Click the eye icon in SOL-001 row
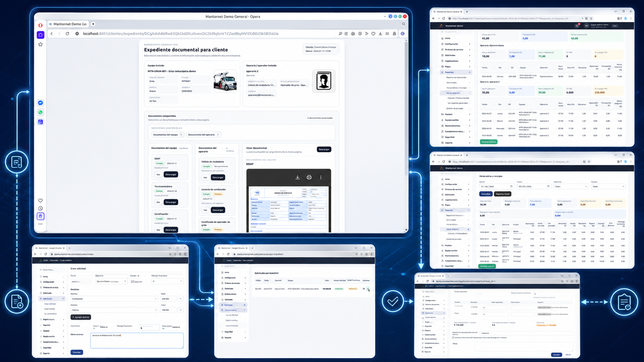Screen dimensions: 644x362 pos(364,289)
